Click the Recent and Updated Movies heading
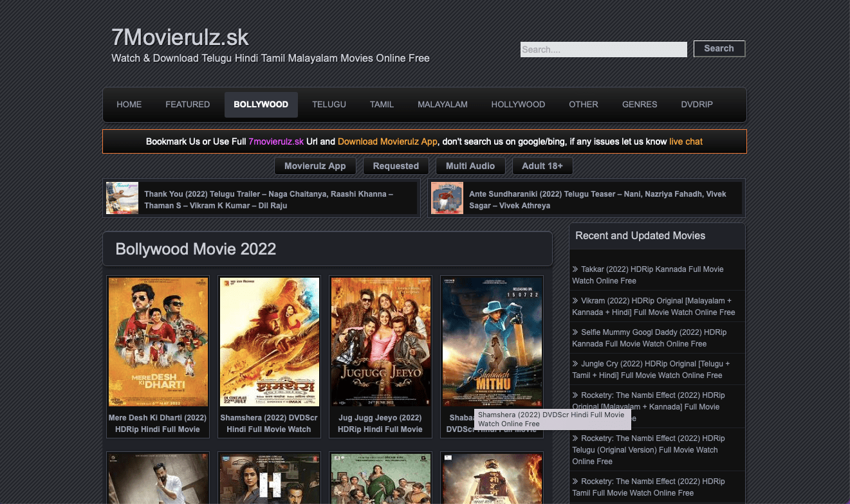The height and width of the screenshot is (504, 850). tap(640, 236)
